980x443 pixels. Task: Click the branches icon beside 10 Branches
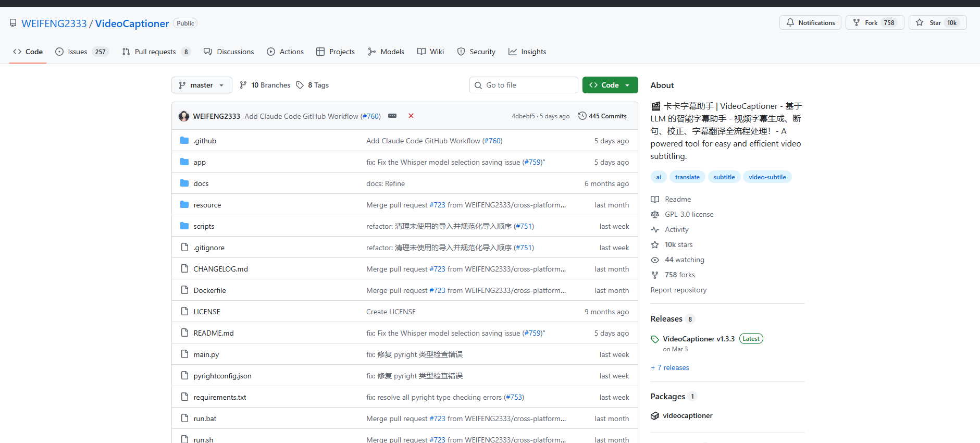click(x=243, y=85)
